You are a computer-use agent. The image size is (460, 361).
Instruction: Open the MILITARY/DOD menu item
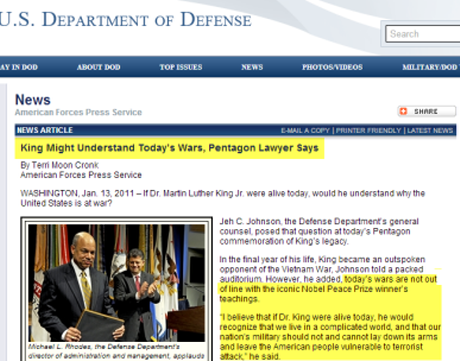(x=431, y=67)
